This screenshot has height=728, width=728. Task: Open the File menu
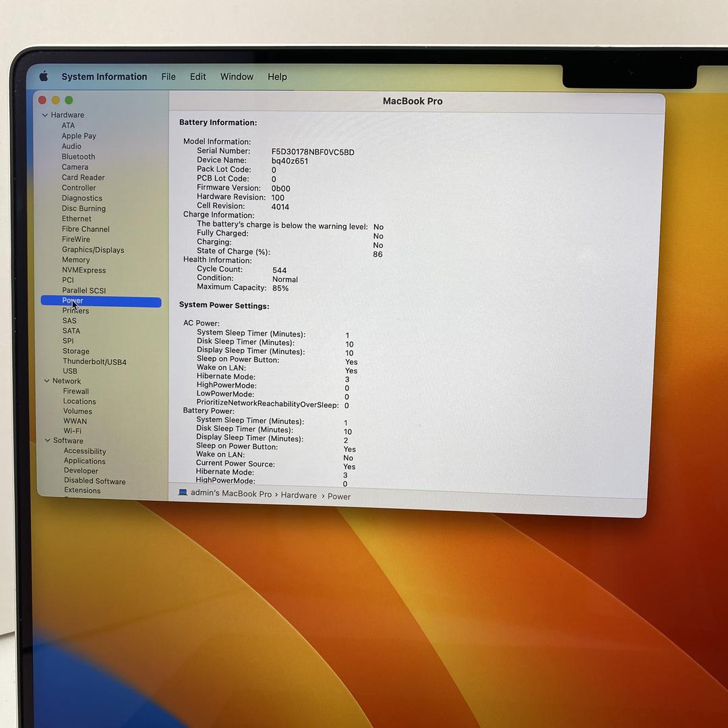169,77
